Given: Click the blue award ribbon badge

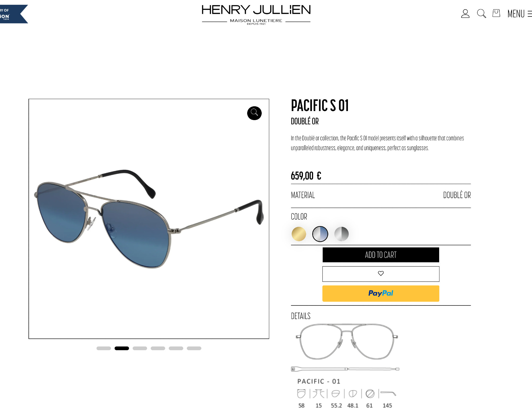Looking at the screenshot, I should point(14,14).
